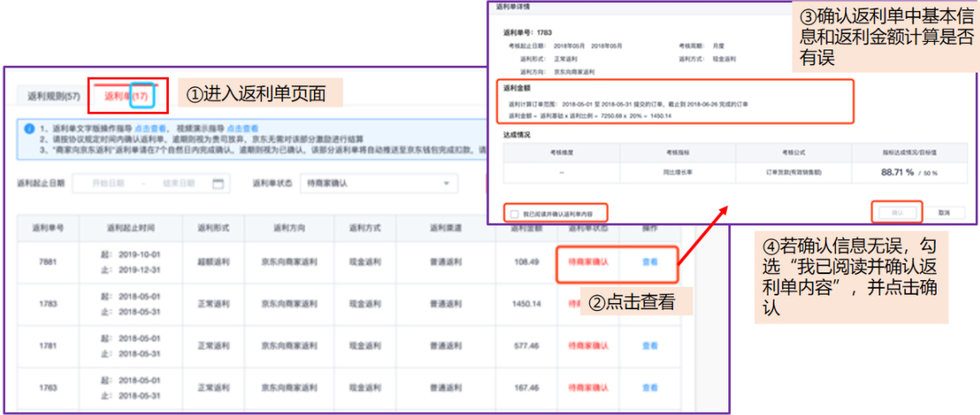Click the 返利渠道 column header

point(445,228)
